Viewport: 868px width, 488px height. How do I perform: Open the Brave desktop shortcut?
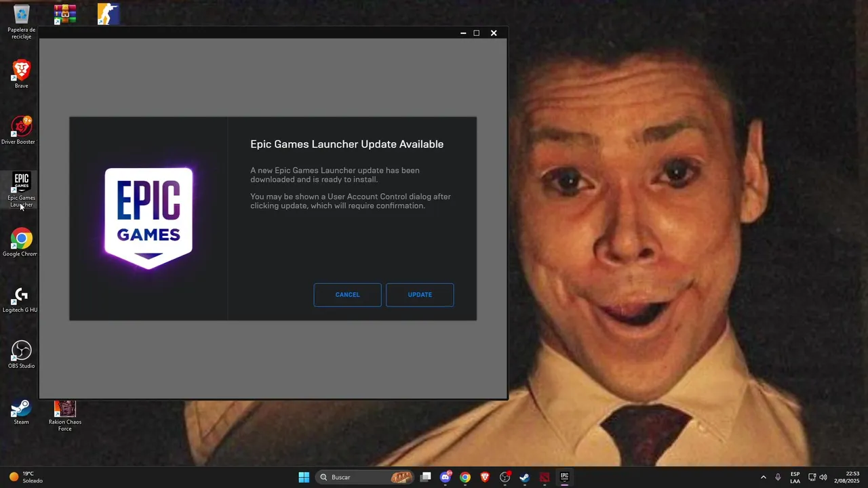point(22,74)
